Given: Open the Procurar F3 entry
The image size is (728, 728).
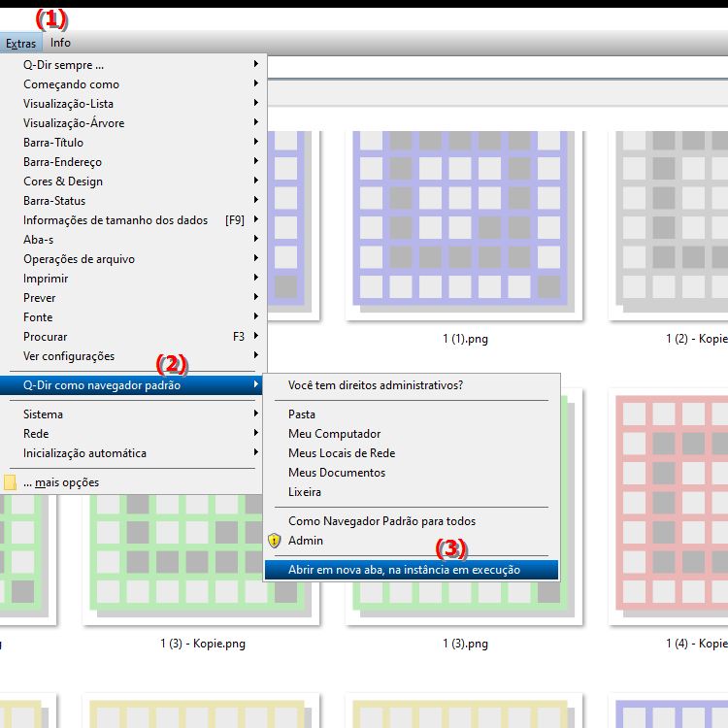Looking at the screenshot, I should coord(133,337).
